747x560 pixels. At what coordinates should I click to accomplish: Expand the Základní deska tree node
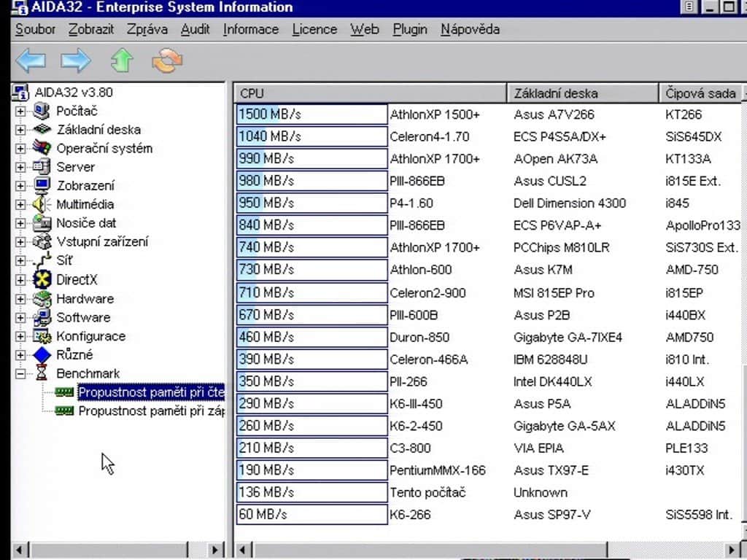pos(20,130)
